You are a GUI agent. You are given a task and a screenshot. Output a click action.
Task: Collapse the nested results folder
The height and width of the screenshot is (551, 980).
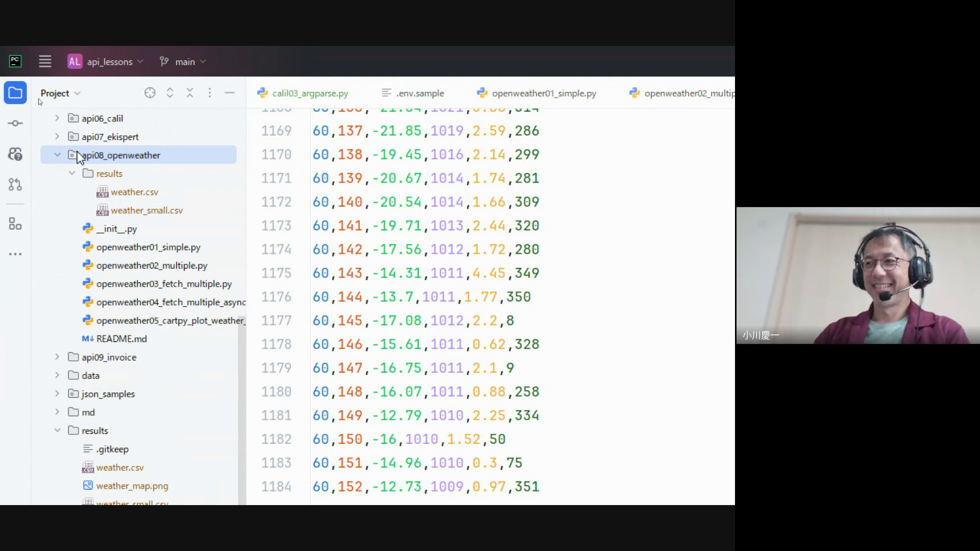72,173
